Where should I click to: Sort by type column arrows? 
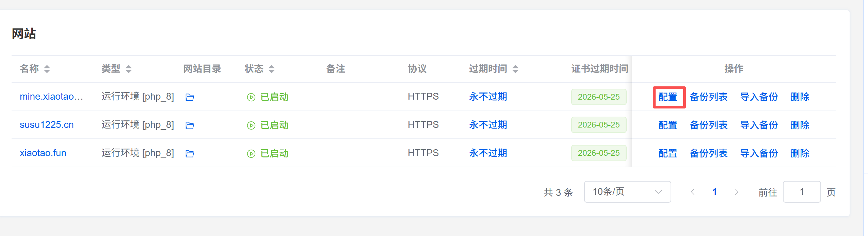click(x=128, y=69)
